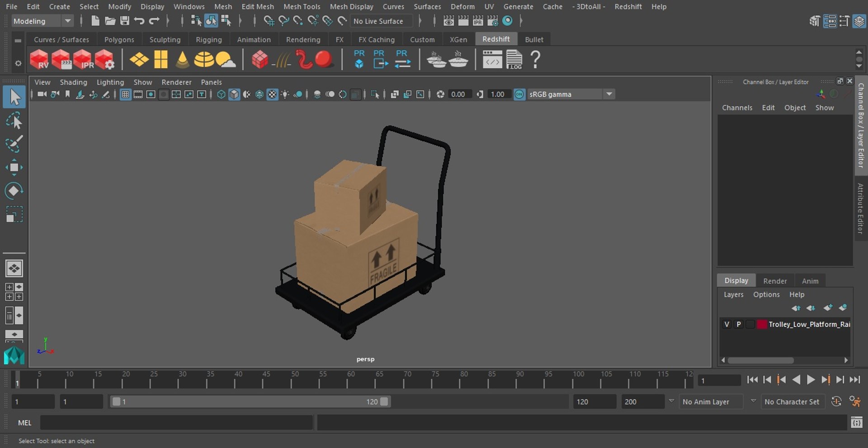Select the Select tool arrow
Viewport: 868px width, 448px height.
click(x=14, y=97)
